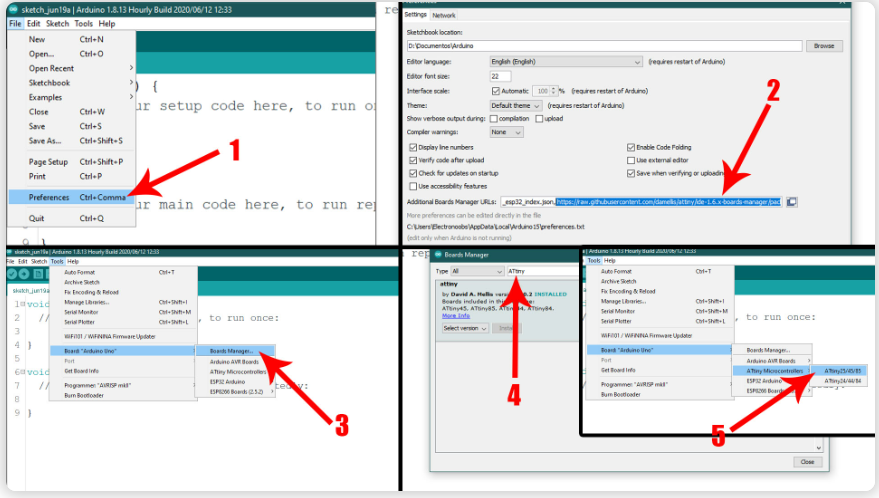
Task: Switch to the Settings tab in Preferences
Action: pos(415,15)
